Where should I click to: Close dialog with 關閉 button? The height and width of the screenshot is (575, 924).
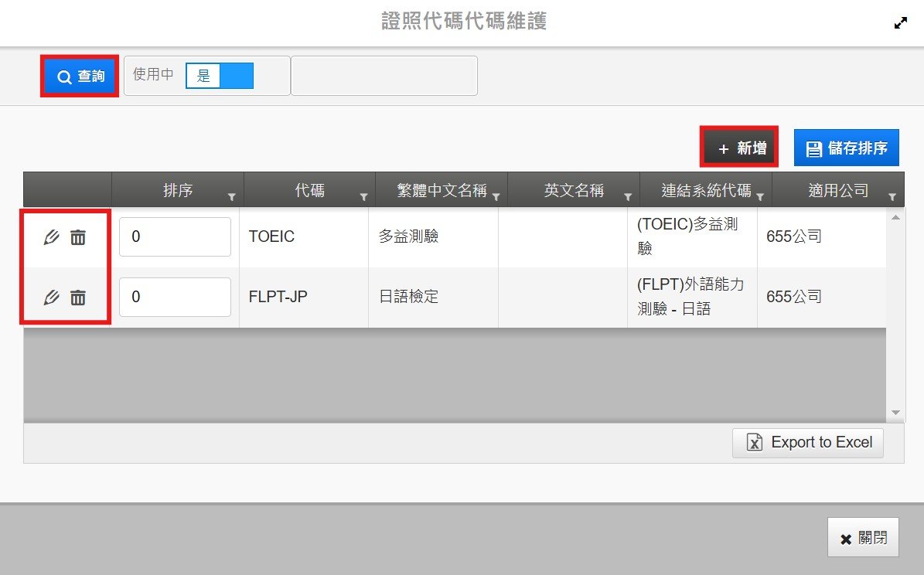point(863,538)
